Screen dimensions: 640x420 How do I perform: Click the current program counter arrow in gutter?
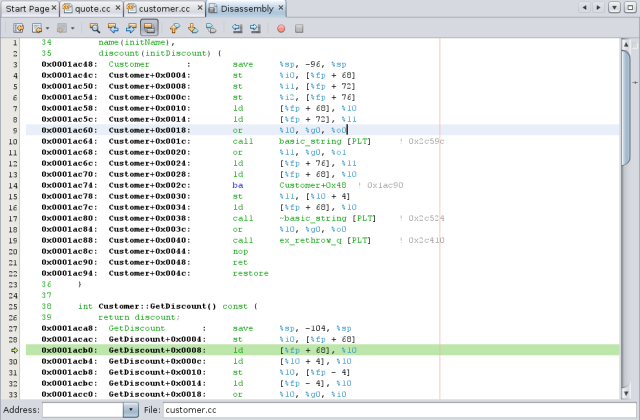[x=14, y=350]
